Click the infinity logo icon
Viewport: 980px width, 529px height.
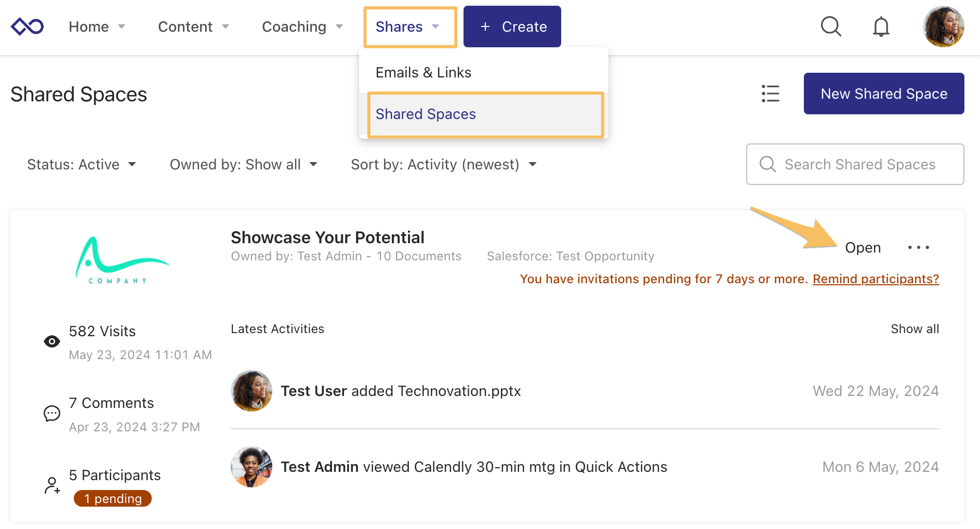[x=27, y=27]
